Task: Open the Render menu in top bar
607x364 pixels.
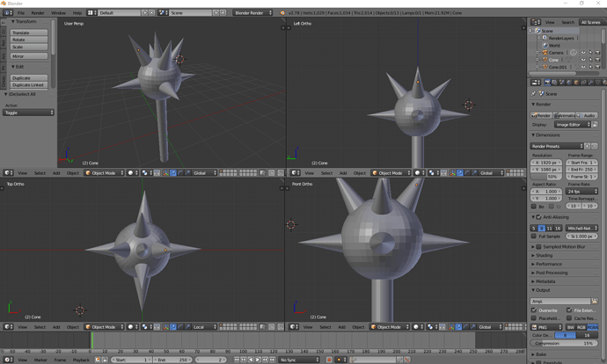Action: pyautogui.click(x=38, y=13)
